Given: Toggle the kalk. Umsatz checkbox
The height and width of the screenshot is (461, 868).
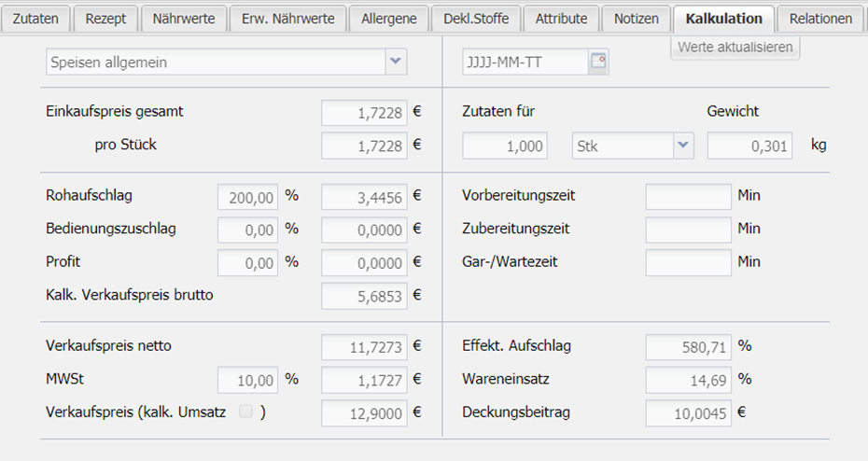Looking at the screenshot, I should point(245,412).
